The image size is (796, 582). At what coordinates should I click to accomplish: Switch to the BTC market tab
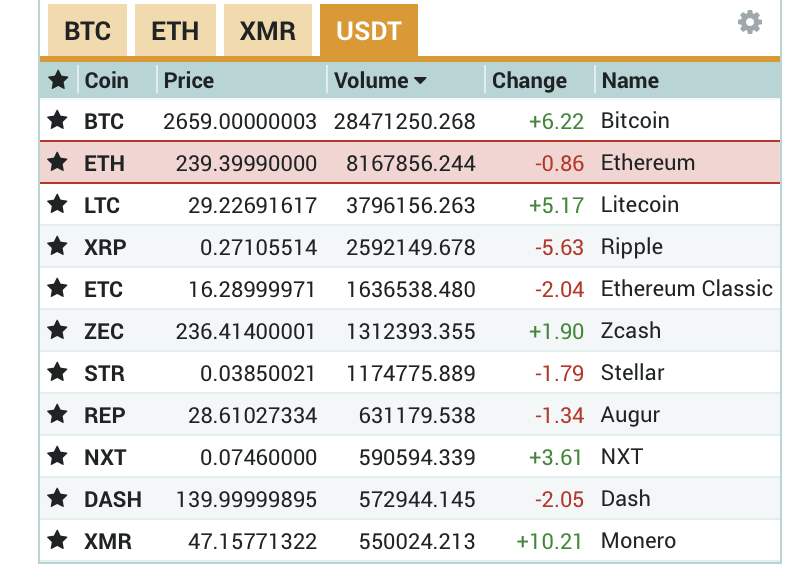87,31
